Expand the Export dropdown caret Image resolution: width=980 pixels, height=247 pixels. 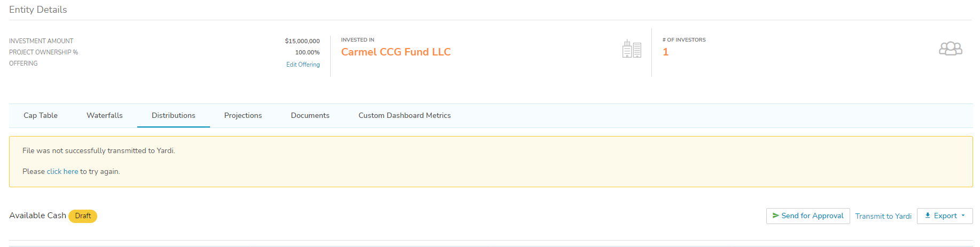[963, 216]
